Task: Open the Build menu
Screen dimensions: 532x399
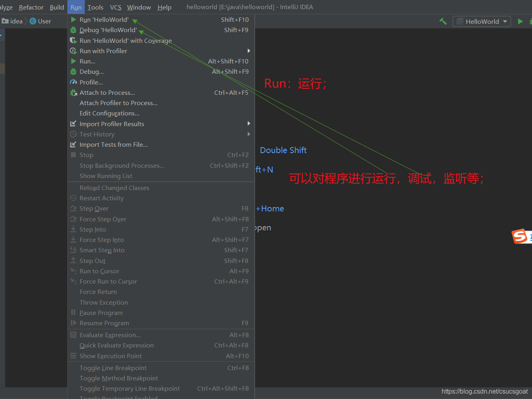Action: [x=57, y=7]
